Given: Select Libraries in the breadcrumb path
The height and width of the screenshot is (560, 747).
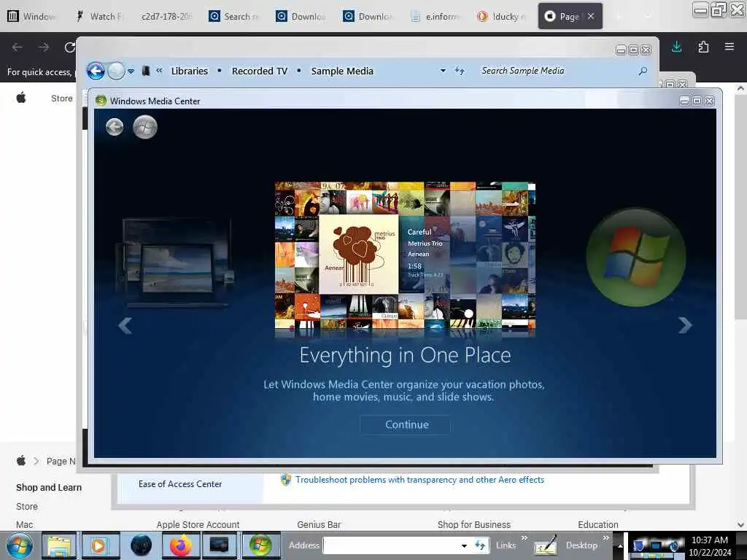Looking at the screenshot, I should pyautogui.click(x=190, y=71).
